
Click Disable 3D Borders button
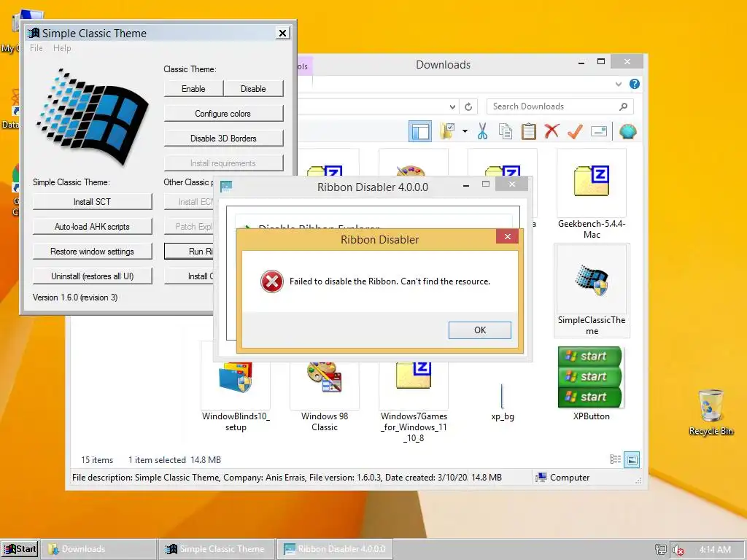coord(223,139)
